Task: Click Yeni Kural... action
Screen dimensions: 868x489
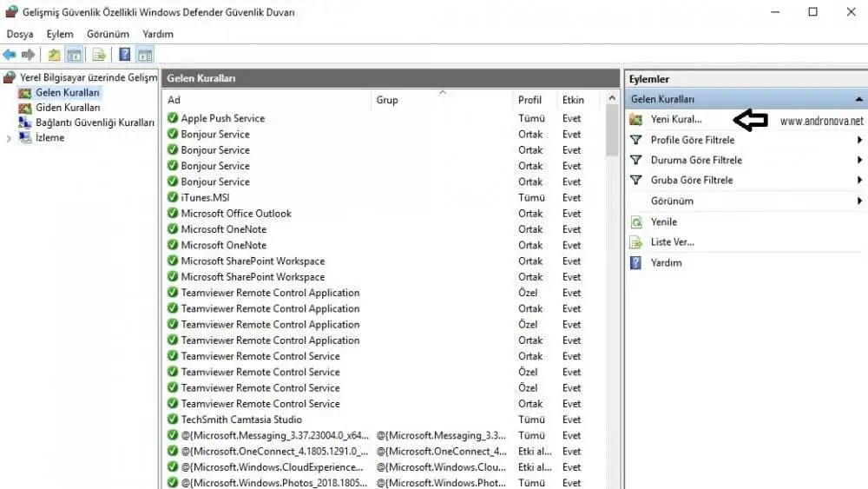Action: (x=676, y=119)
